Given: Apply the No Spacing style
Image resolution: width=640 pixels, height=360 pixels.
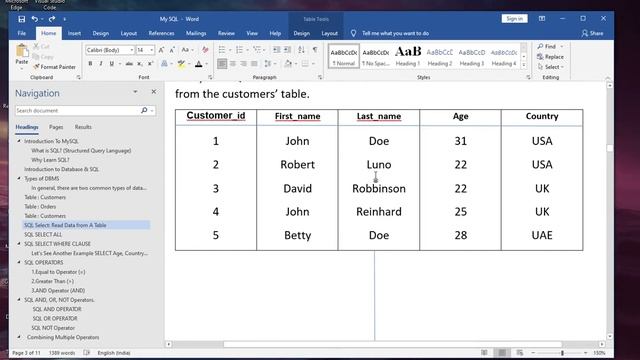Looking at the screenshot, I should click(376, 56).
